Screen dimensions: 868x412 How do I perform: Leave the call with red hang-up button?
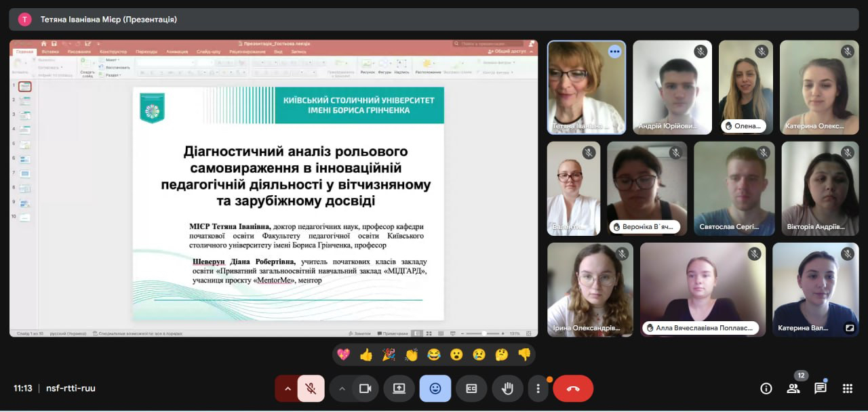(573, 388)
